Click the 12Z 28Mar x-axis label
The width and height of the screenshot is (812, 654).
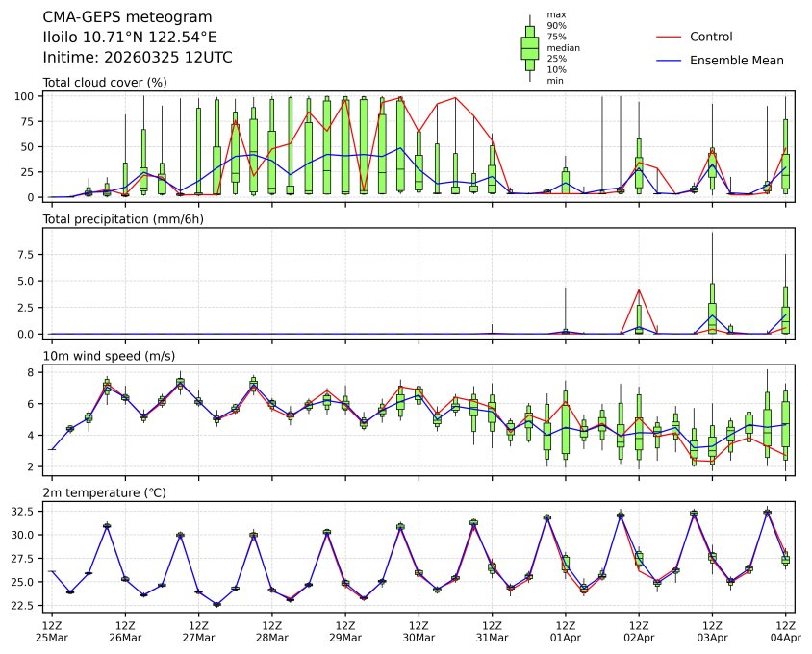tap(272, 631)
